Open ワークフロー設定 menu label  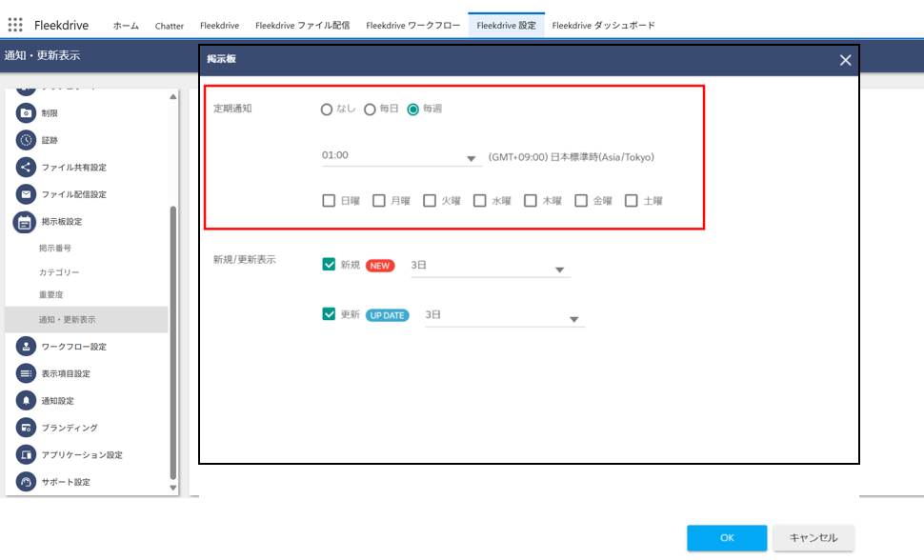(x=74, y=347)
